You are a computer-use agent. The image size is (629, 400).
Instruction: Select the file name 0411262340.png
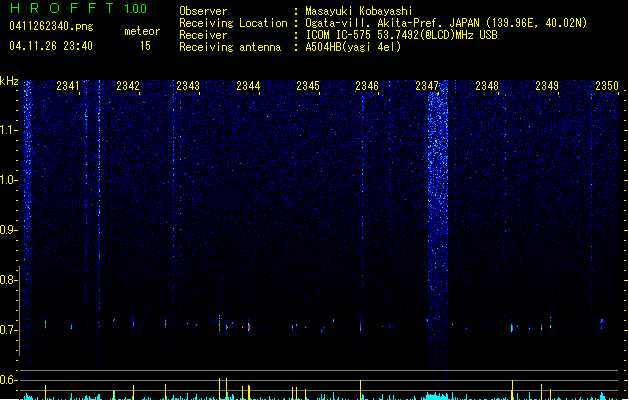coord(51,26)
